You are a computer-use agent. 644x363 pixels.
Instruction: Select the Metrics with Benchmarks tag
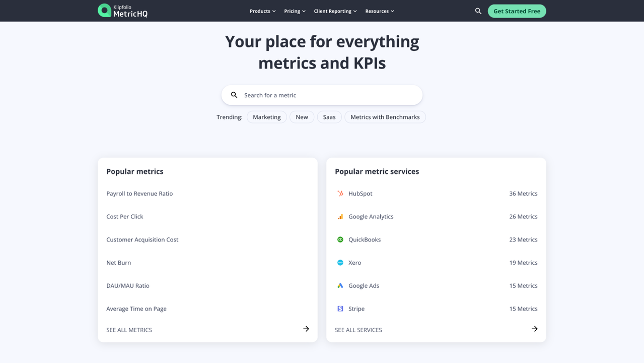coord(385,117)
